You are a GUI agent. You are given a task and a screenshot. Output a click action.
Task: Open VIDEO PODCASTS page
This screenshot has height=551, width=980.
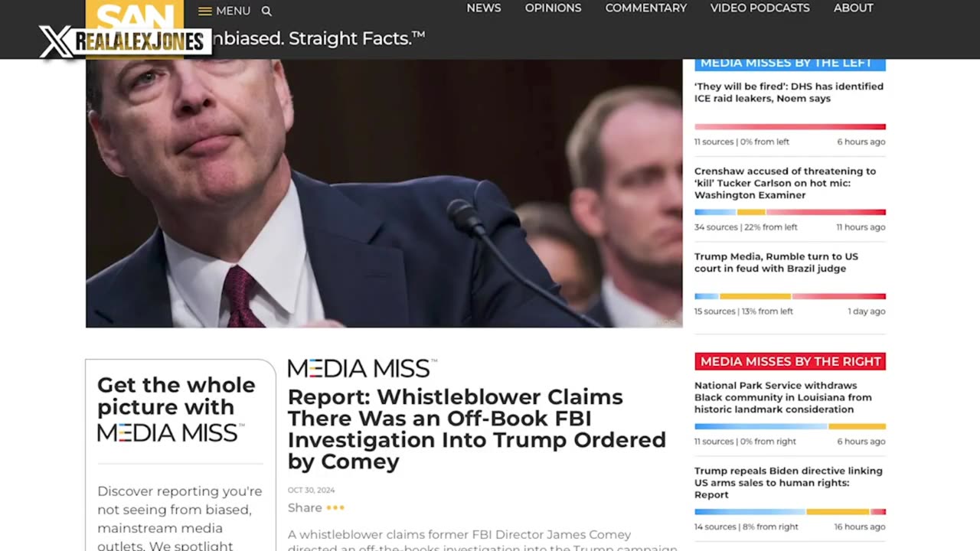point(759,8)
